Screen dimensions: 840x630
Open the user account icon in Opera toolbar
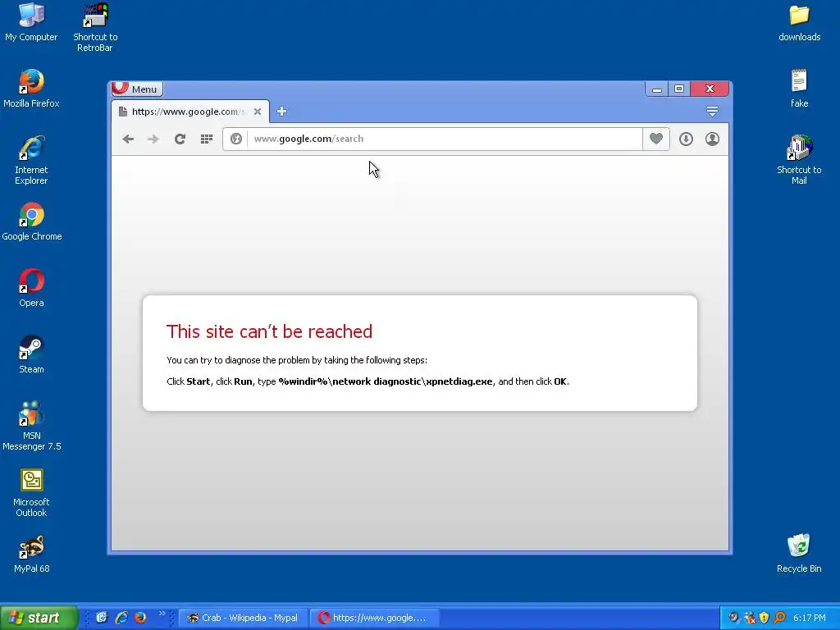coord(712,139)
